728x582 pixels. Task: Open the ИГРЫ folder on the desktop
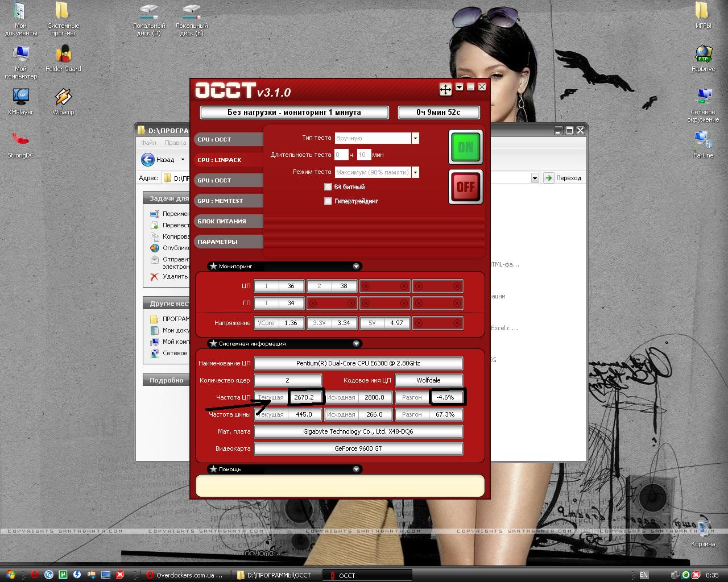pos(703,15)
